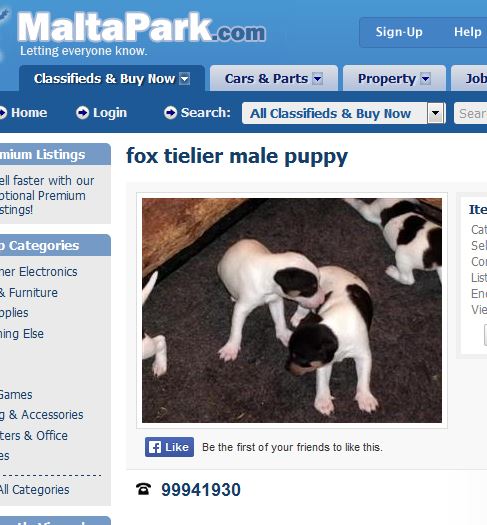The height and width of the screenshot is (525, 487).
Task: Click the Login arrow icon
Action: (82, 113)
